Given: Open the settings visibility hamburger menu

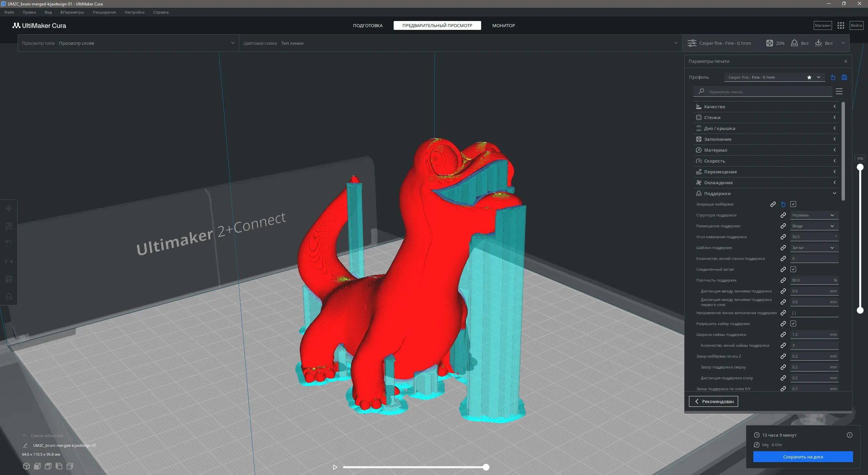Looking at the screenshot, I should pyautogui.click(x=839, y=91).
